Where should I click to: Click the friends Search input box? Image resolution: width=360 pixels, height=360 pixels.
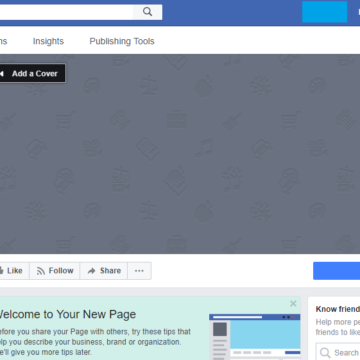pos(338,352)
